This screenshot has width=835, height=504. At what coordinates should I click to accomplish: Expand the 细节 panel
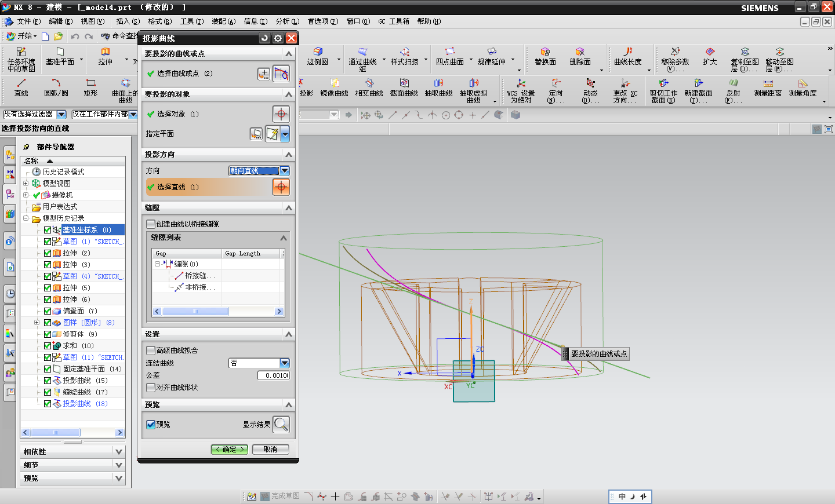119,465
